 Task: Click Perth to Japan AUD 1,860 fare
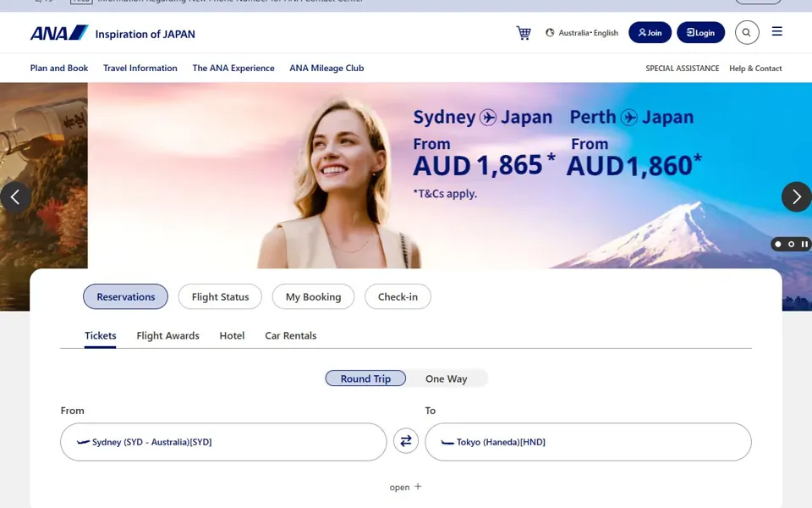[x=634, y=143]
